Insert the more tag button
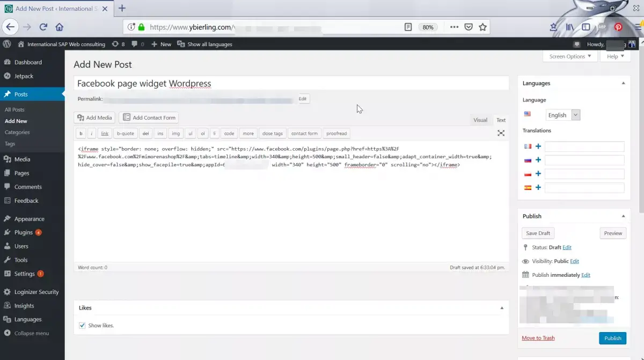This screenshot has width=644, height=360. pos(248,134)
